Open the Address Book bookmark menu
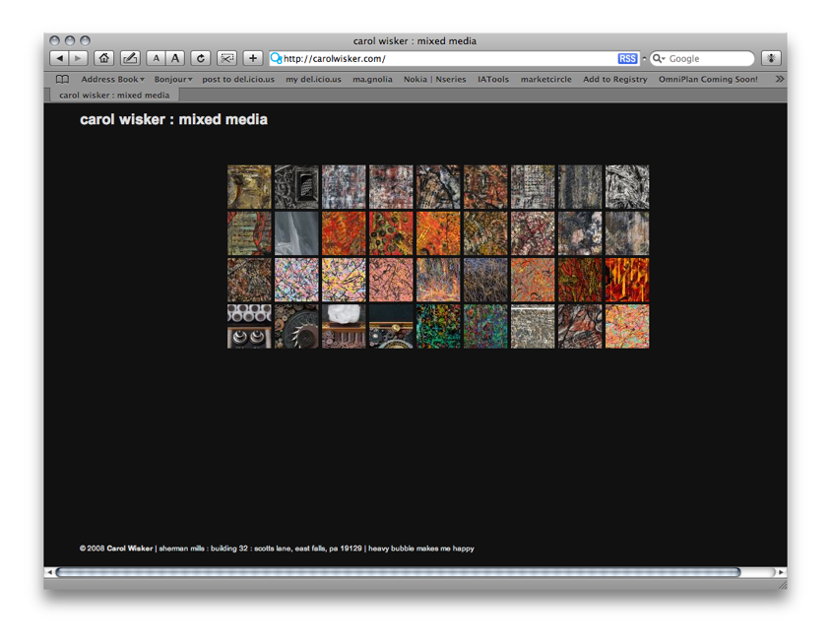The image size is (831, 644). coord(112,80)
